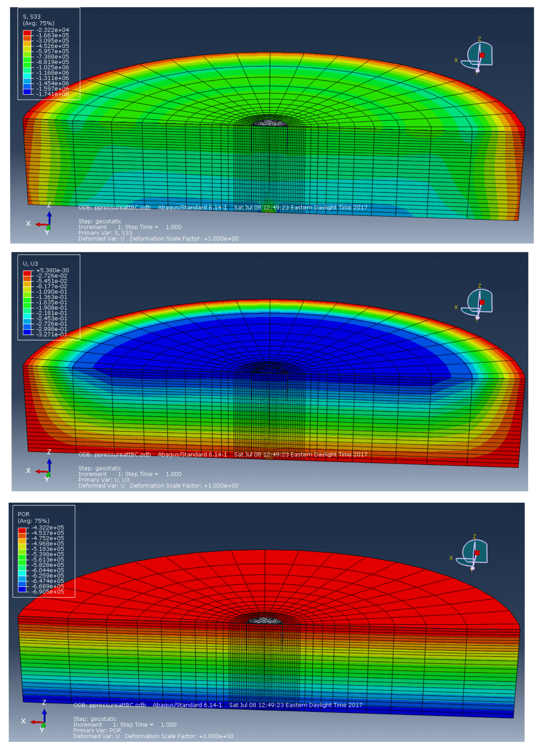This screenshot has height=756, width=538.
Task: Pick the red swatch in U, U3 legend
Action: tap(27, 273)
